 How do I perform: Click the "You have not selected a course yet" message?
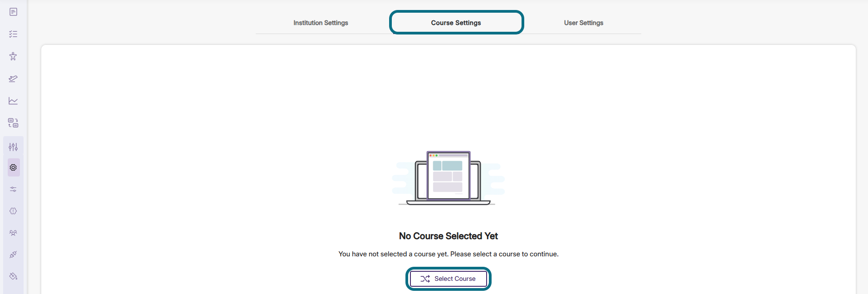[449, 254]
